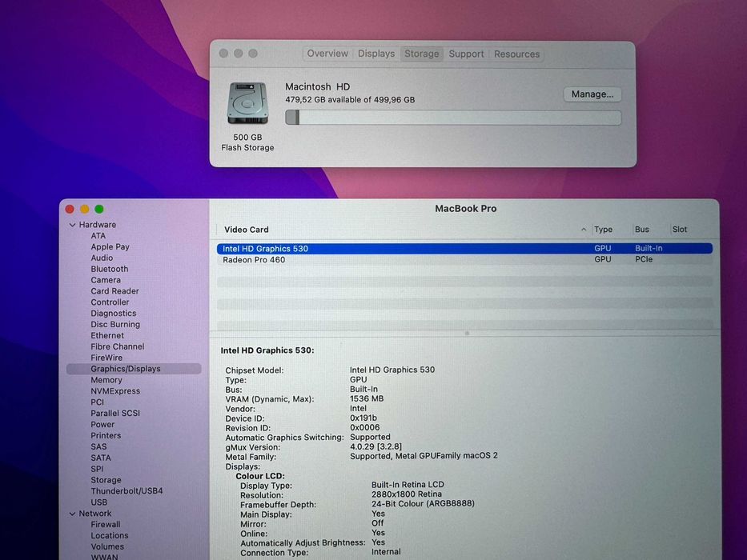Select Apple Pay in sidebar

point(110,246)
